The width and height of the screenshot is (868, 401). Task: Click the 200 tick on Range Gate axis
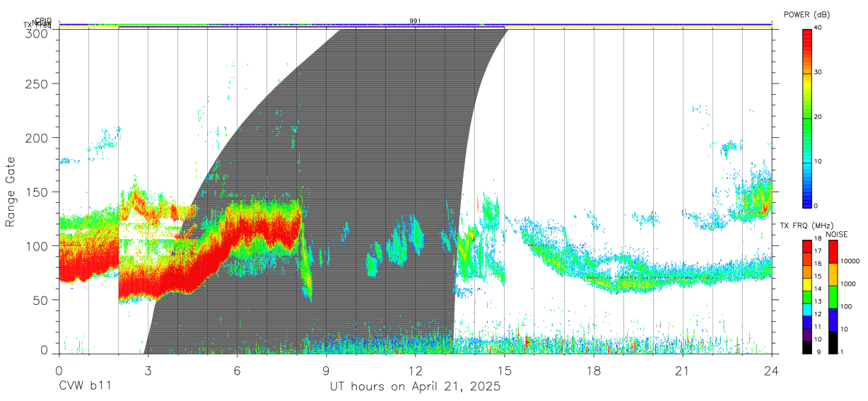click(x=37, y=138)
